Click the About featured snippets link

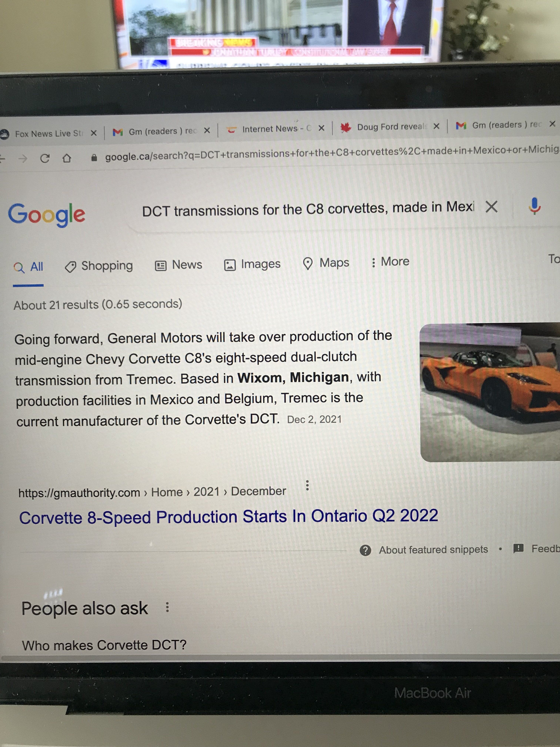click(x=433, y=550)
